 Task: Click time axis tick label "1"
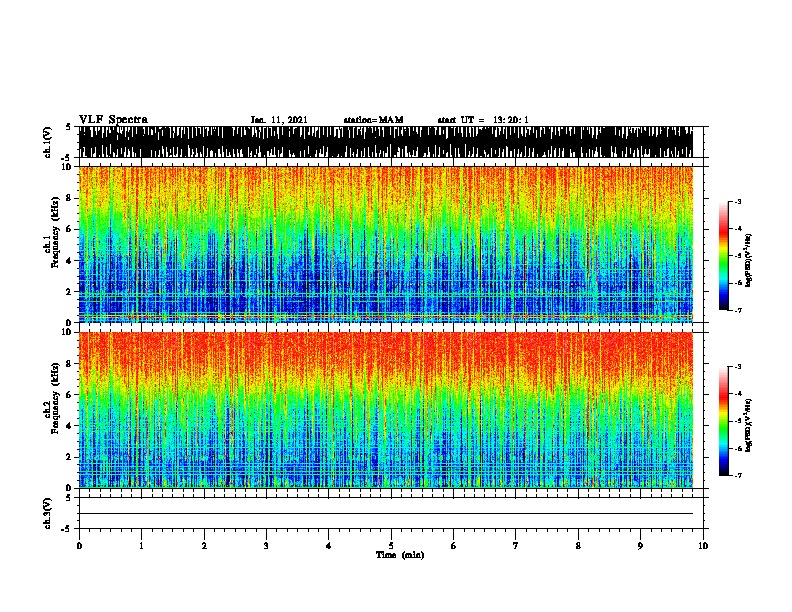pos(141,546)
